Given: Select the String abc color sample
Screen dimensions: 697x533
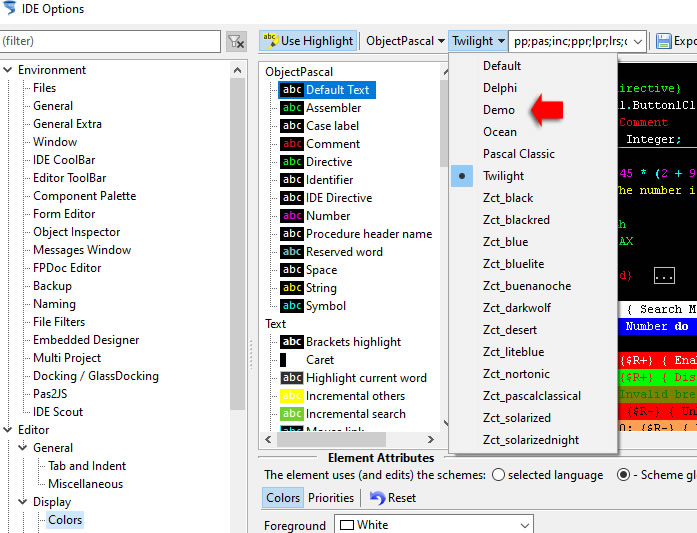Looking at the screenshot, I should 292,288.
